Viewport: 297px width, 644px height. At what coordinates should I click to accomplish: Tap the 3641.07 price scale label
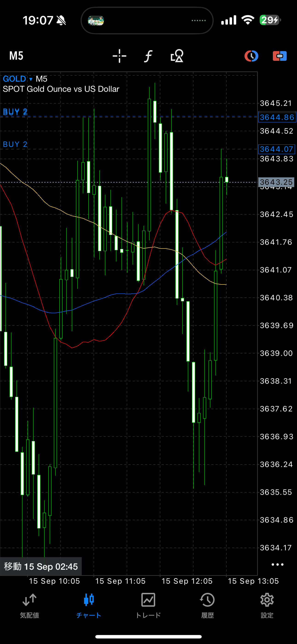pyautogui.click(x=276, y=270)
